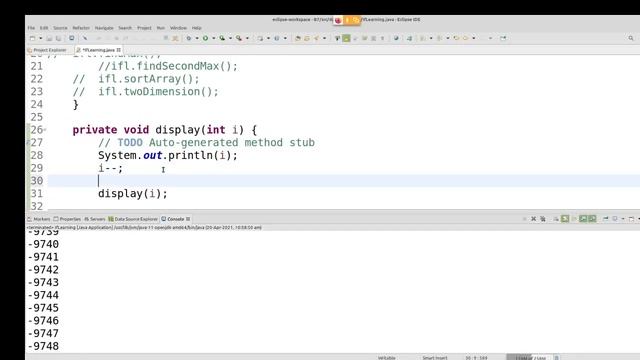Image resolution: width=640 pixels, height=360 pixels.
Task: Click the Save toolbar icon
Action: coord(49,38)
